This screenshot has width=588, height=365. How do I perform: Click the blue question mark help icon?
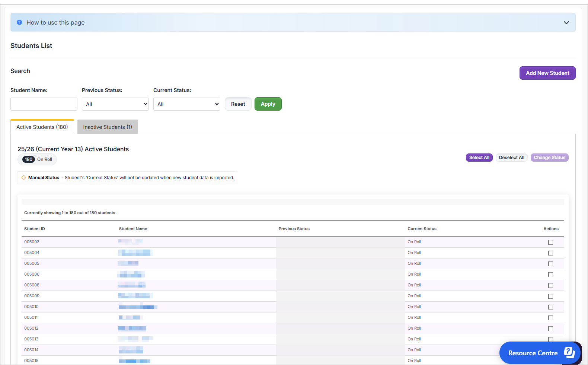pyautogui.click(x=19, y=22)
